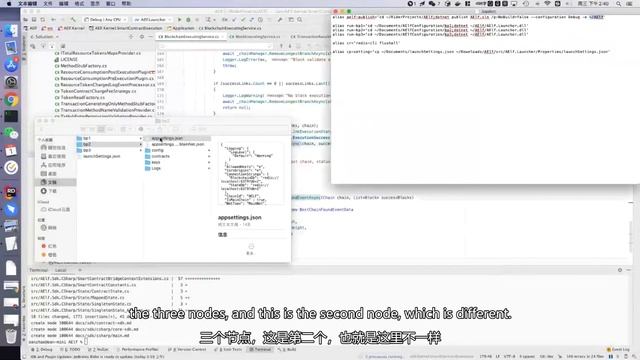Click the locate-file target icon in Solution panel

(x=131, y=37)
